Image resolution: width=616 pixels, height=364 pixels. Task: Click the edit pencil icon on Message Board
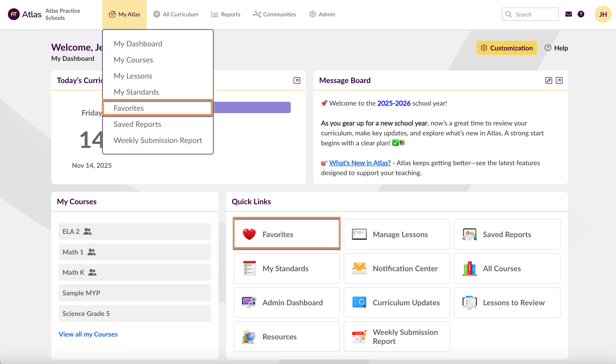click(549, 80)
